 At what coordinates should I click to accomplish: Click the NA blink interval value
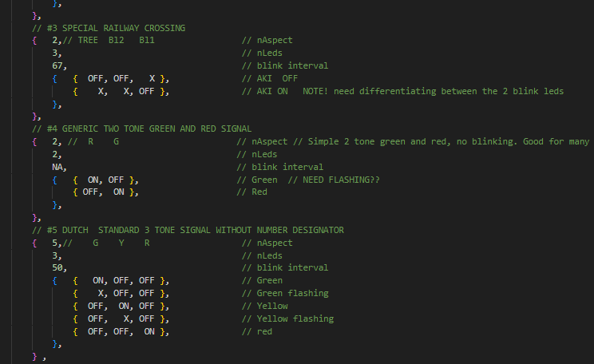coord(57,167)
